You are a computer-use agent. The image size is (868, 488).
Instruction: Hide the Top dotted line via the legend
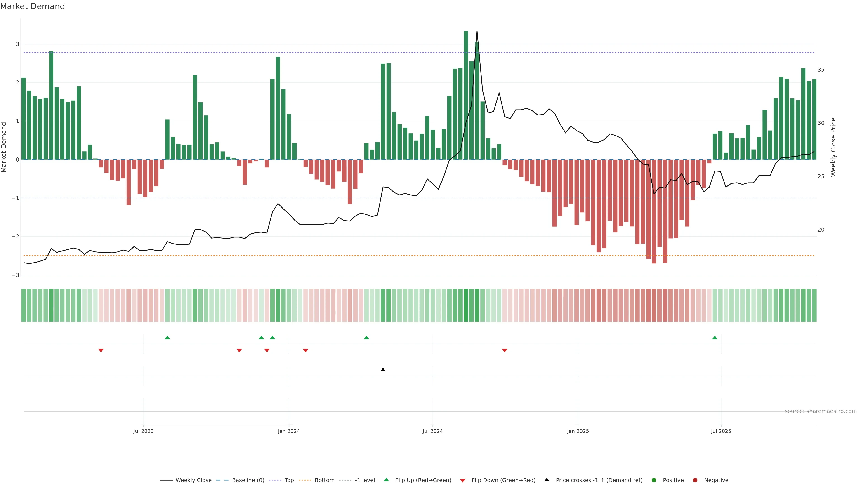289,480
